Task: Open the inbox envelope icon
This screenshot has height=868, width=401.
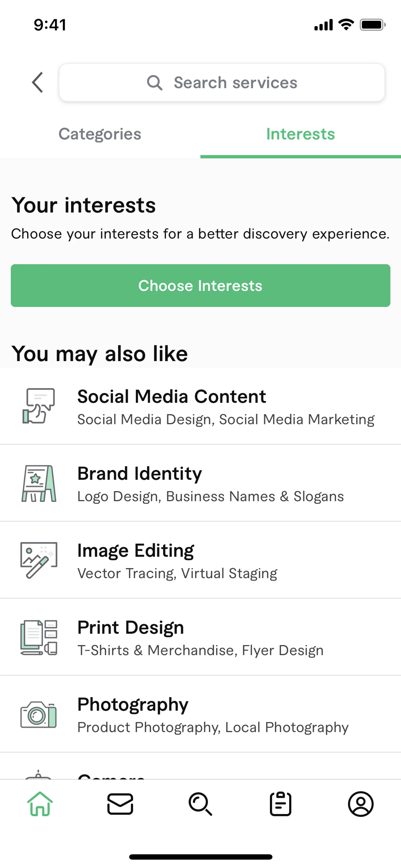Action: 120,804
